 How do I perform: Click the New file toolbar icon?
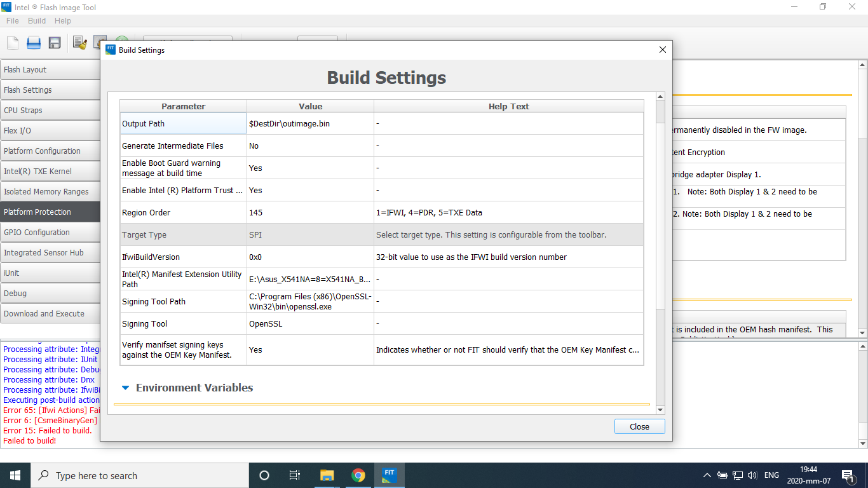tap(13, 43)
